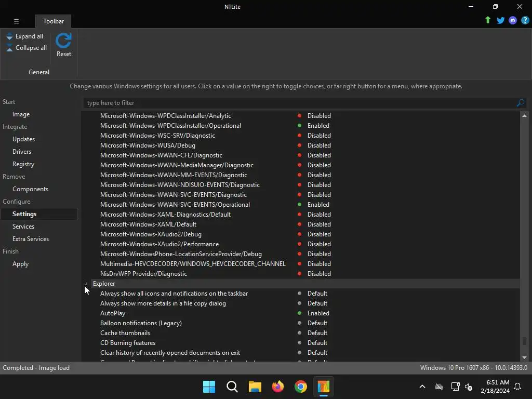Launch Chrome from taskbar
The height and width of the screenshot is (399, 532).
[301, 387]
